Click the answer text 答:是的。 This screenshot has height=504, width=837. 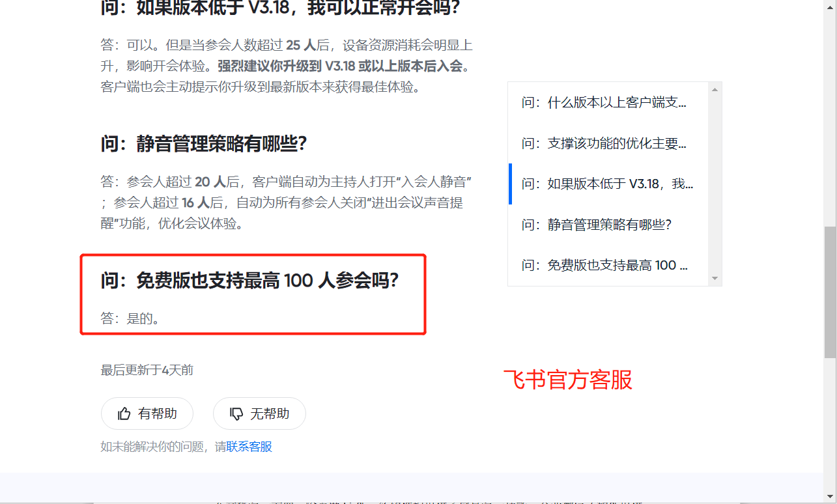[130, 318]
